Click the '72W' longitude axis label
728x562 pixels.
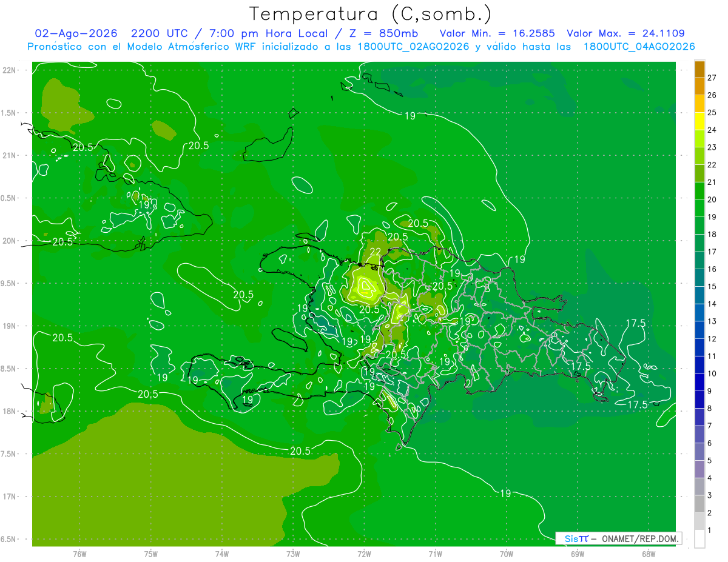pyautogui.click(x=364, y=554)
